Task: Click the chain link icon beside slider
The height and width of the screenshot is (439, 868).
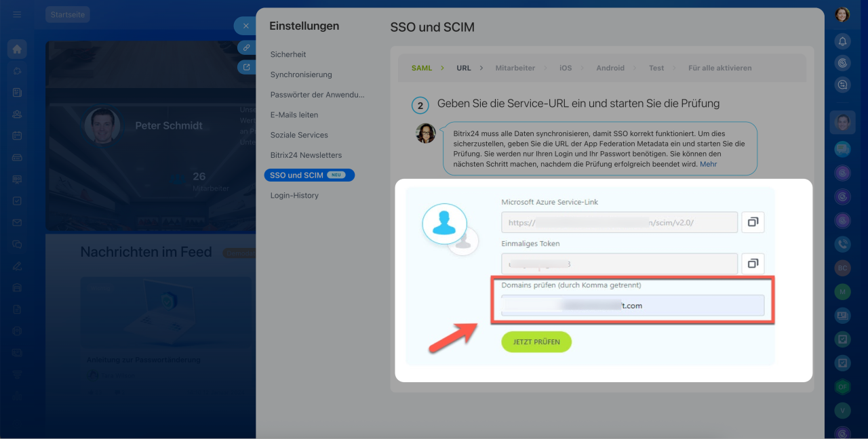Action: [x=247, y=47]
